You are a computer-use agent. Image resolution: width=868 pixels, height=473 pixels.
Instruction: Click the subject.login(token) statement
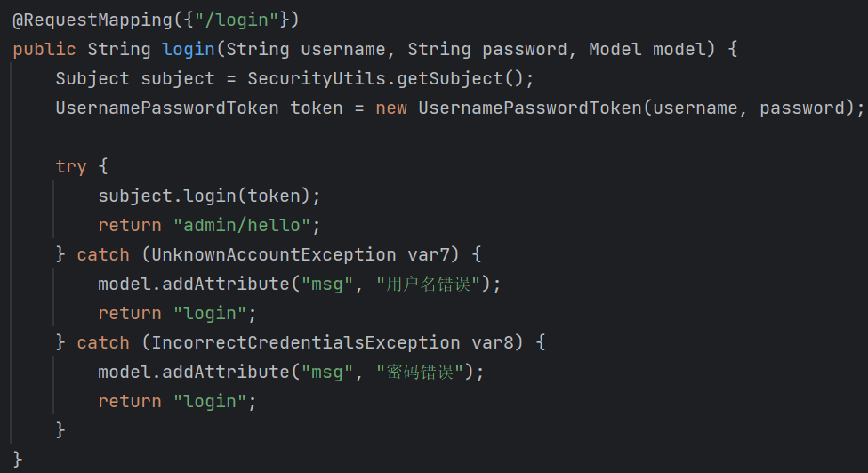[x=209, y=196]
